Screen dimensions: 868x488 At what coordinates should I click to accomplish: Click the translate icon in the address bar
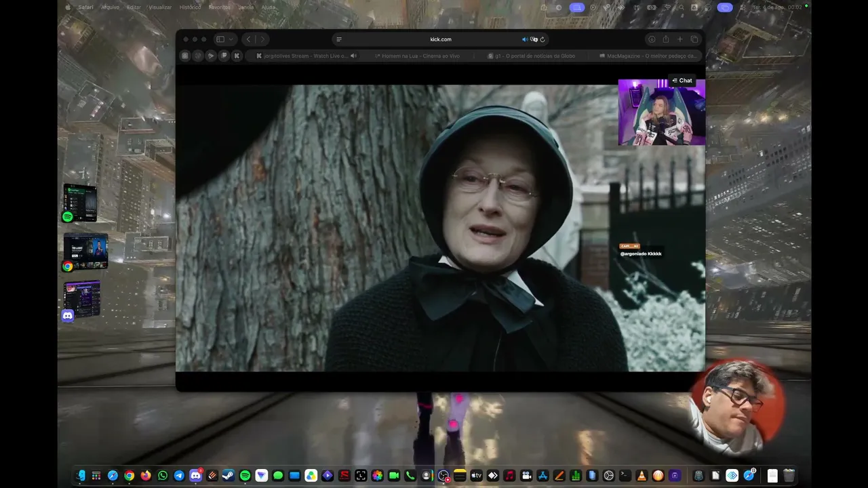tap(534, 39)
